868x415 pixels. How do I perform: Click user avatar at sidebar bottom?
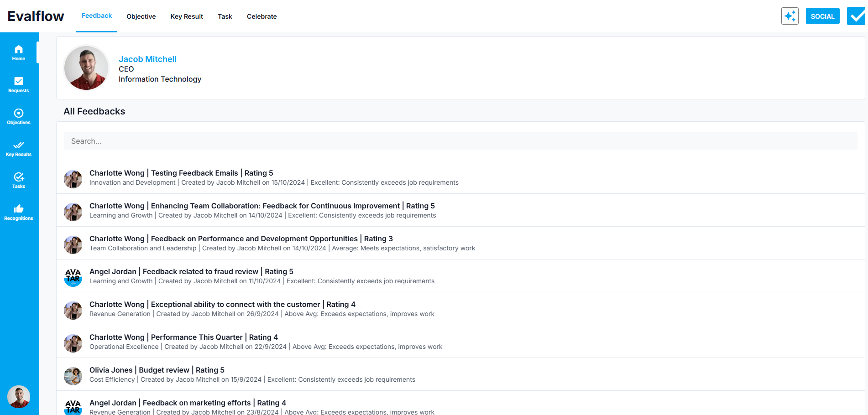point(19,397)
